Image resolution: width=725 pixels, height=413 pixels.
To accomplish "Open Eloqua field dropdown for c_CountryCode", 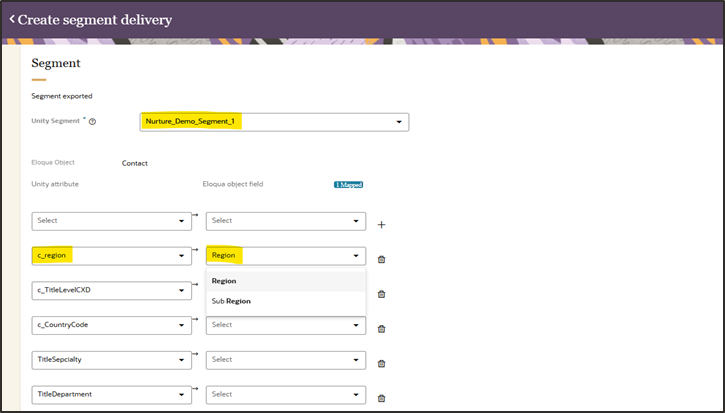I will tap(285, 325).
